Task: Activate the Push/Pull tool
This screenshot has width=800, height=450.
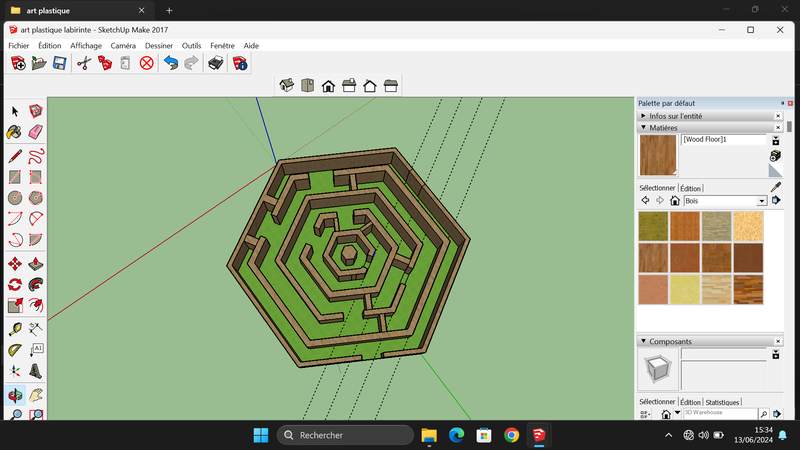Action: click(35, 264)
